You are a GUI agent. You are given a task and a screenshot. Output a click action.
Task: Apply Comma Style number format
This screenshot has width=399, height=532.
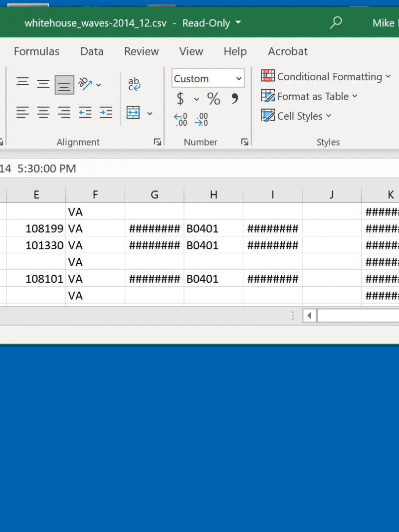(234, 99)
